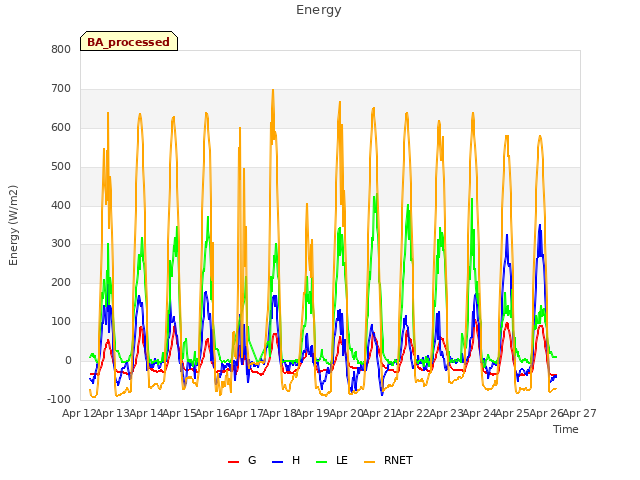The height and width of the screenshot is (480, 640).
Task: Click the Apr 22 x-axis date label
Action: pyautogui.click(x=412, y=413)
